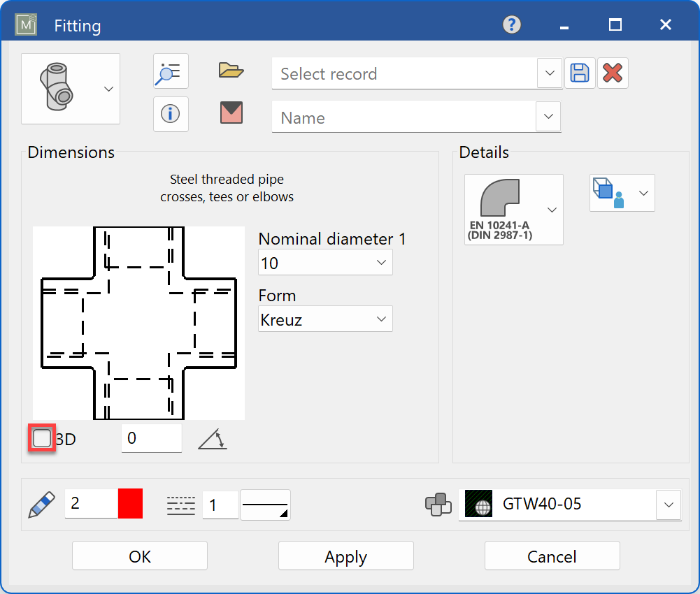Expand the fitting type picker dropdown
The image size is (700, 594).
pos(108,89)
